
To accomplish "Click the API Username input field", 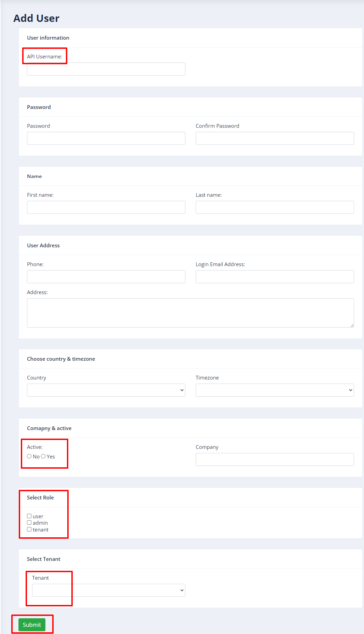I will point(106,69).
